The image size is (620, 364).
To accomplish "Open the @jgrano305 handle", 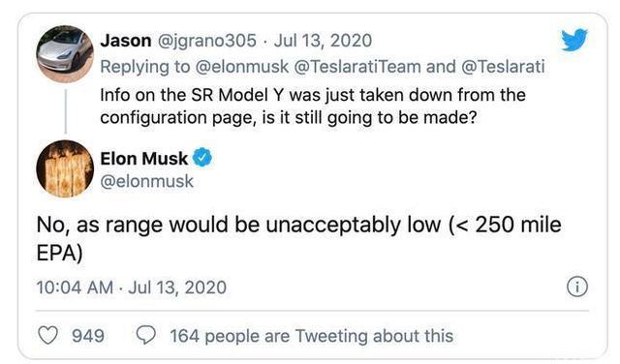I will click(206, 41).
